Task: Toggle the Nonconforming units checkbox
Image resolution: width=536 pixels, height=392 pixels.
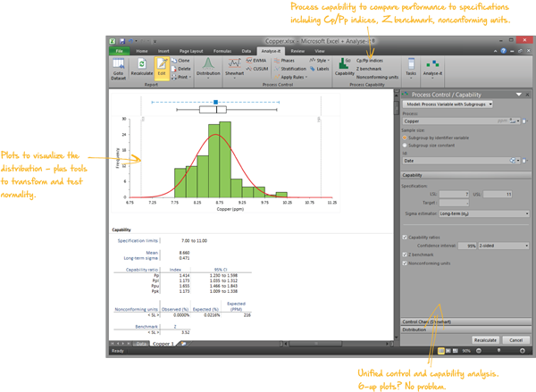Action: [405, 263]
